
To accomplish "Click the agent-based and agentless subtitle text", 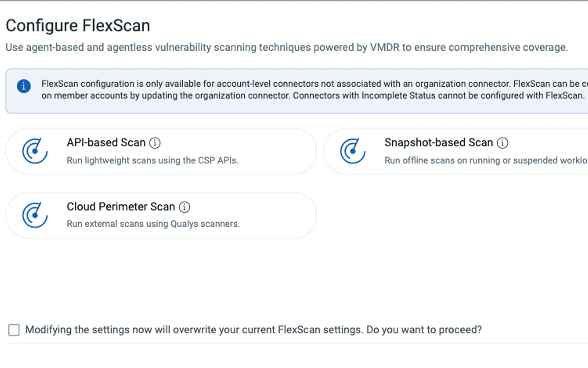I will (286, 47).
